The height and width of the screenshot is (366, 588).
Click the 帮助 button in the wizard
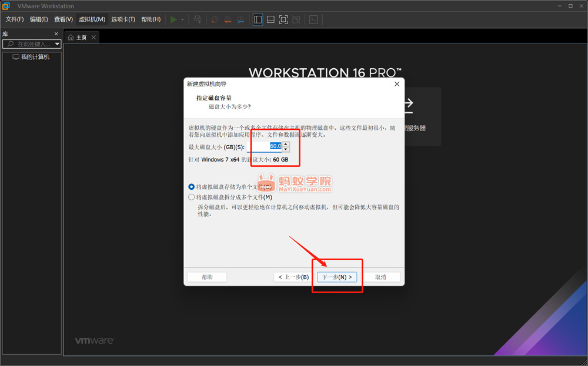pos(207,277)
